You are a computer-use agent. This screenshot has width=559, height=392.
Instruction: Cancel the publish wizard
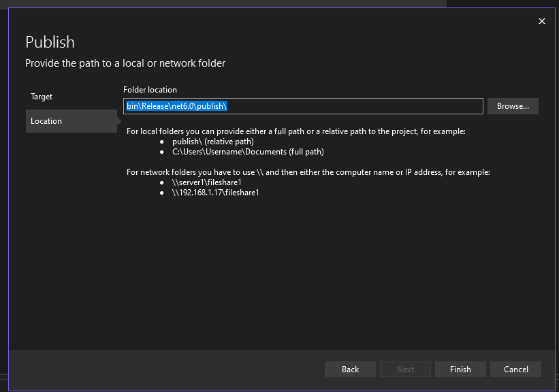coord(515,369)
